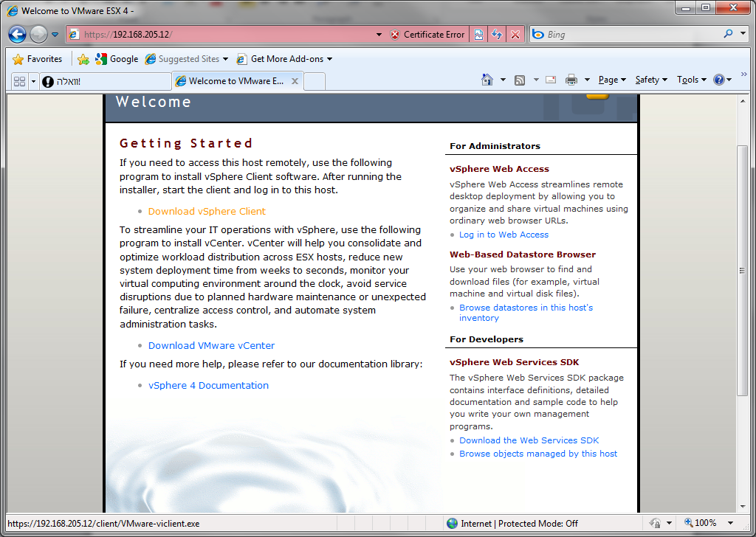This screenshot has height=537, width=756.
Task: Open the recent pages dropdown beside Forward
Action: 55,35
